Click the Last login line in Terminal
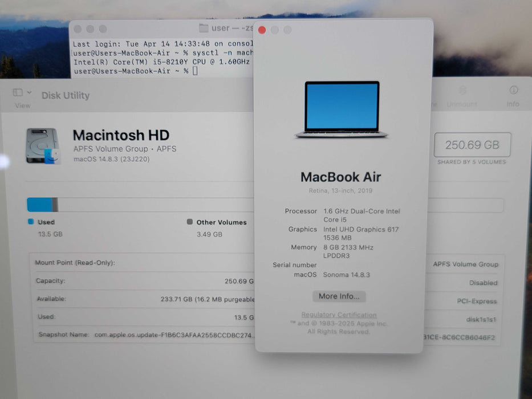The width and height of the screenshot is (532, 399). (163, 44)
